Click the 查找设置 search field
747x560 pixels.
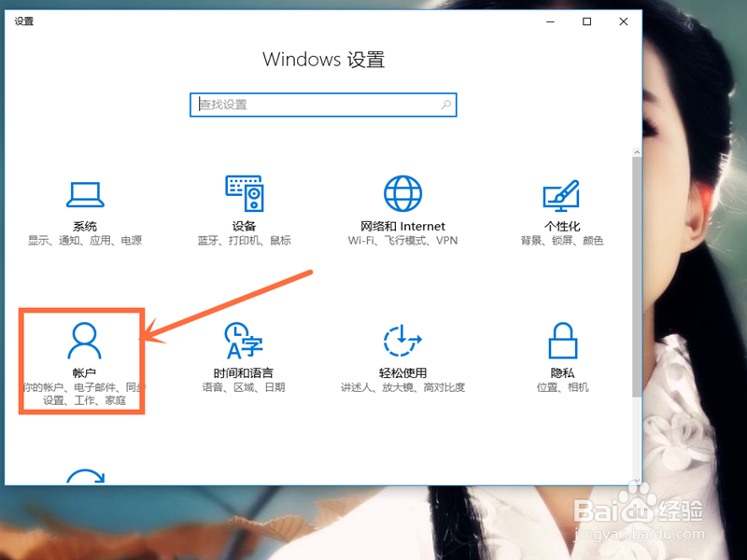point(323,105)
